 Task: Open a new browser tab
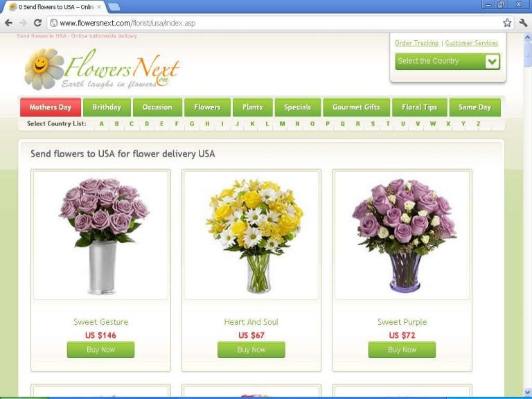pos(114,7)
